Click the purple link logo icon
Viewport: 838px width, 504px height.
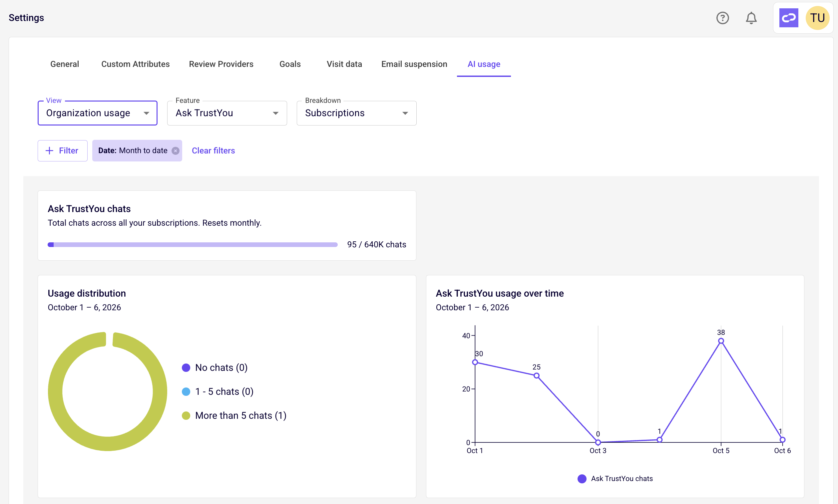click(x=788, y=18)
